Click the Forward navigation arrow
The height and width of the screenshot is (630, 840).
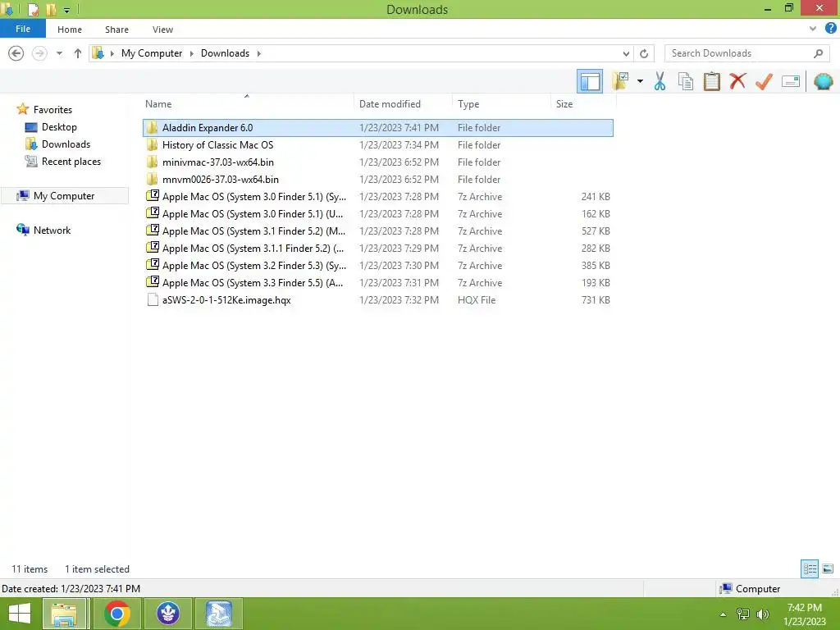[39, 53]
